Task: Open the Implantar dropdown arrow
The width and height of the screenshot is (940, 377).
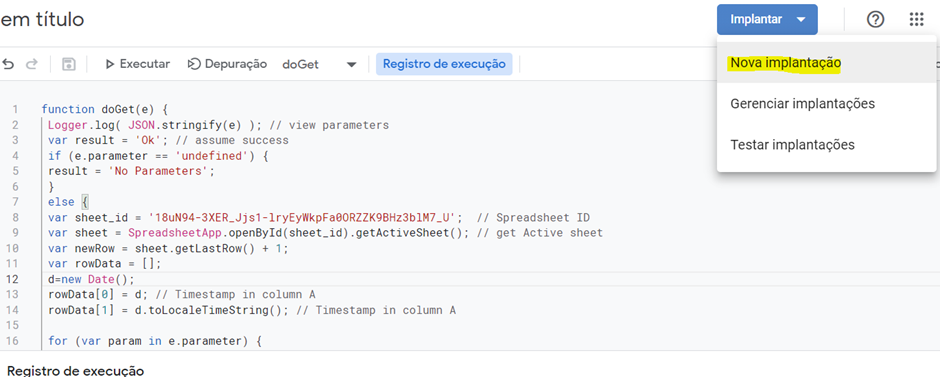Action: click(x=802, y=20)
